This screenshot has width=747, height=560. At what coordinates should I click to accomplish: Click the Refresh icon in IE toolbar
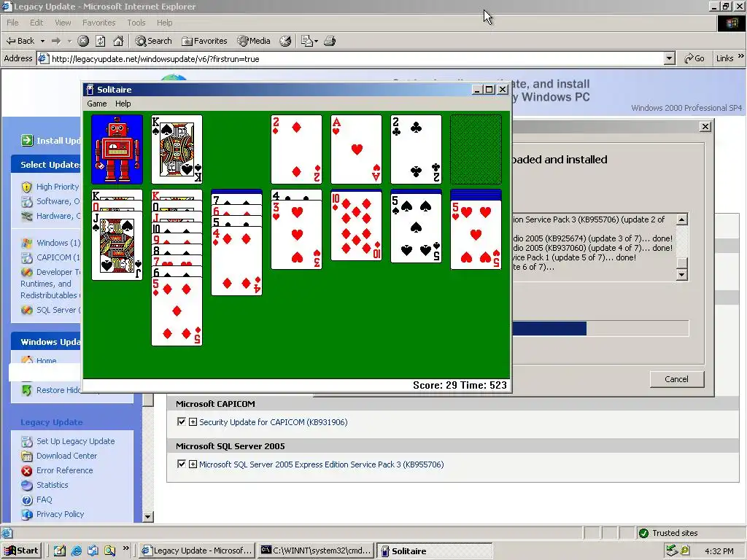click(x=101, y=41)
